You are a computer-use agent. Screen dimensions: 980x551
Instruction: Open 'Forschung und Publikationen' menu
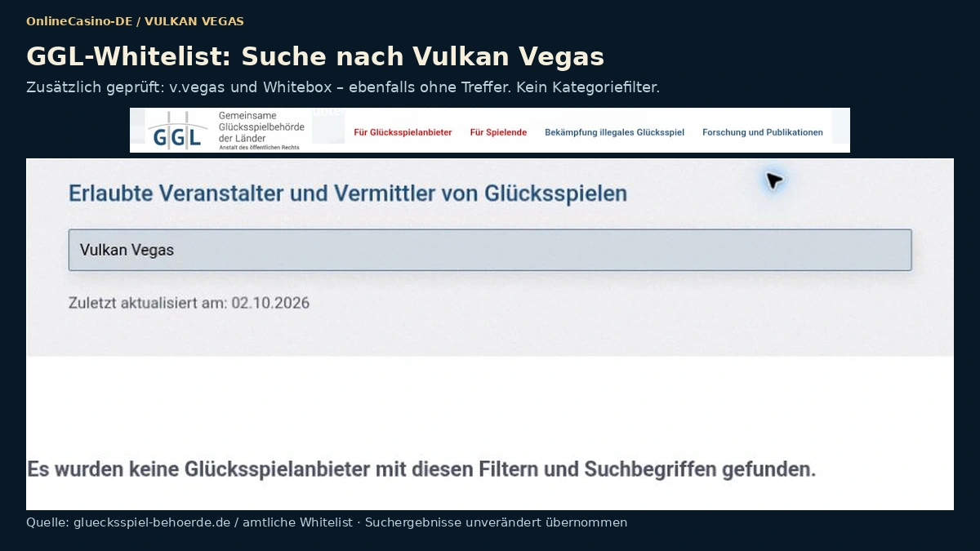763,132
